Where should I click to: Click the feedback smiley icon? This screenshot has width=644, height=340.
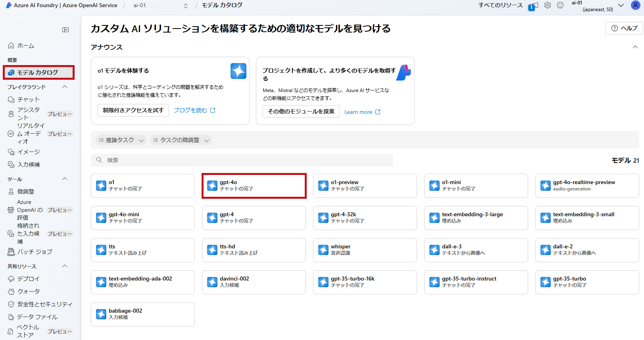pyautogui.click(x=560, y=5)
